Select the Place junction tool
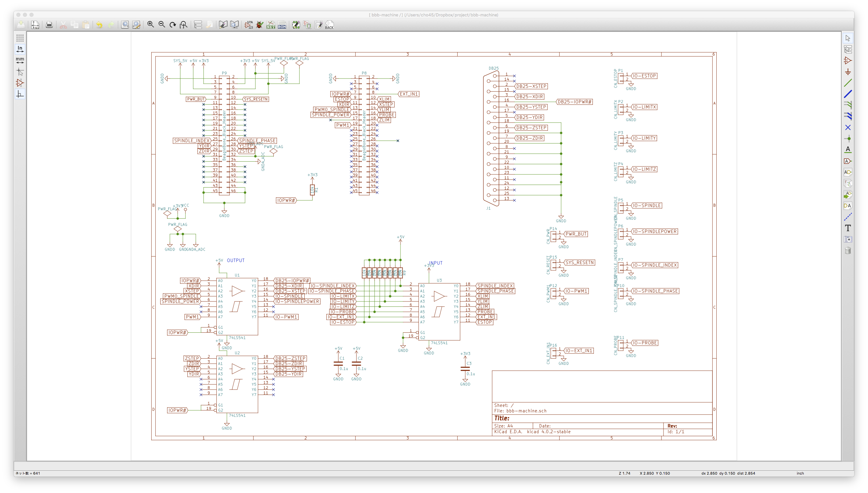 click(848, 139)
